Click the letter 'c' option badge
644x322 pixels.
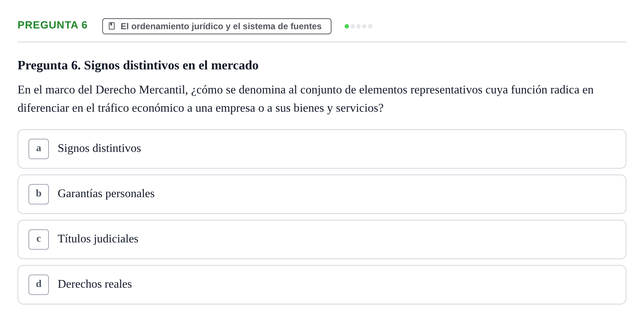39,239
